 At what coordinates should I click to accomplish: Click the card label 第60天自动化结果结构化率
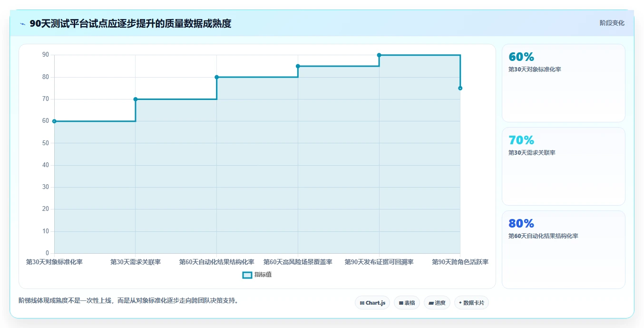[543, 236]
